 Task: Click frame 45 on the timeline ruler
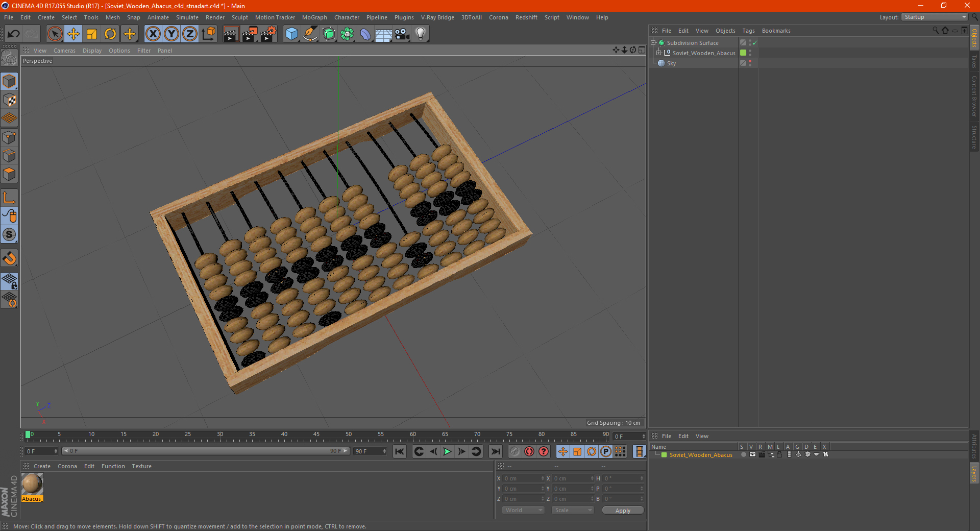coord(316,435)
